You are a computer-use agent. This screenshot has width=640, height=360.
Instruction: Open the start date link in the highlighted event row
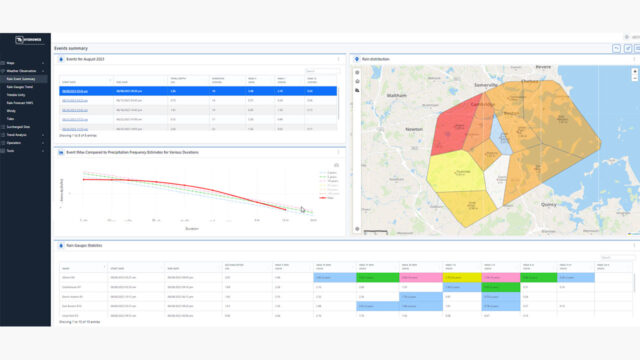point(75,91)
